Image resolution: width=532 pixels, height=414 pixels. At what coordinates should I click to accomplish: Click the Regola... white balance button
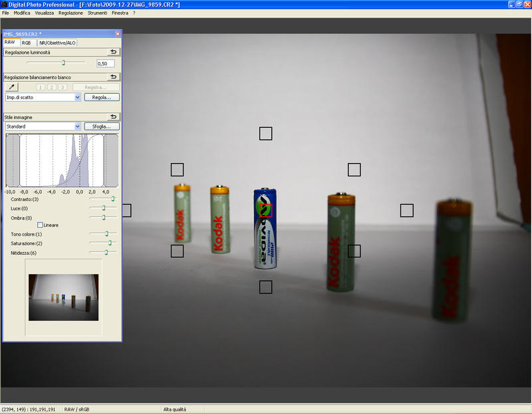pyautogui.click(x=102, y=97)
